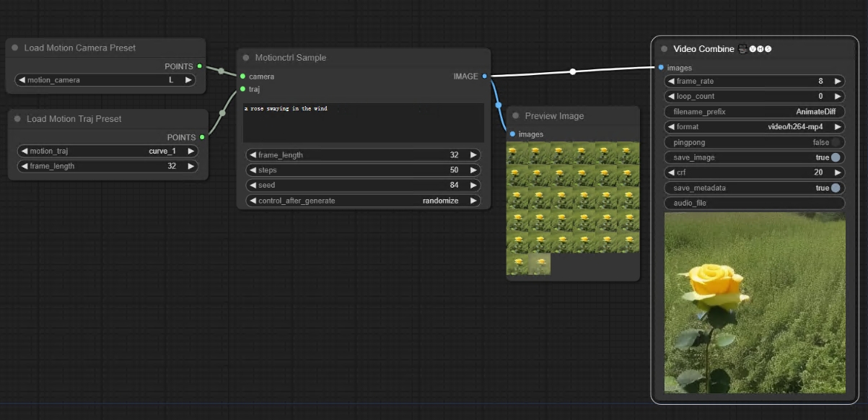Click the Video Combine node title

703,49
